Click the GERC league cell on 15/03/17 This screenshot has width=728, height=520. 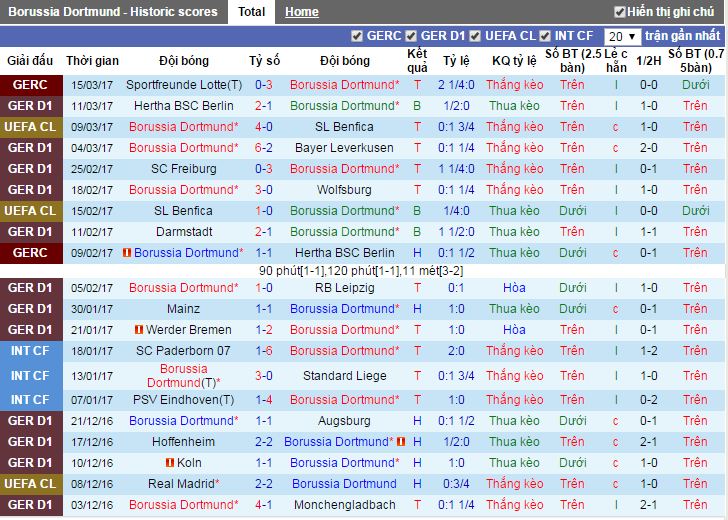point(31,85)
